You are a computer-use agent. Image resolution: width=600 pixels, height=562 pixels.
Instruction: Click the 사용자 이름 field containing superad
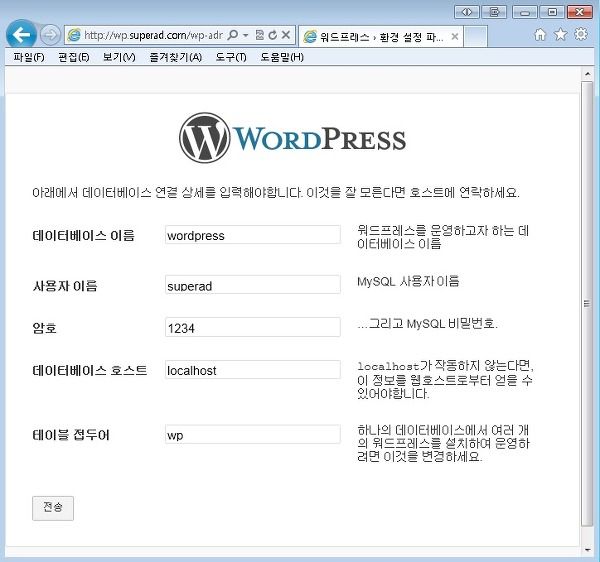pyautogui.click(x=253, y=285)
